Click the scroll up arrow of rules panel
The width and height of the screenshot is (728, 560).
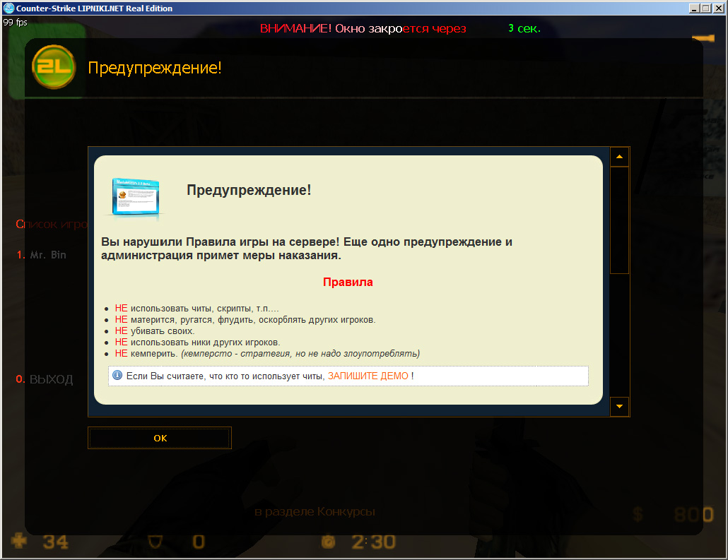619,157
